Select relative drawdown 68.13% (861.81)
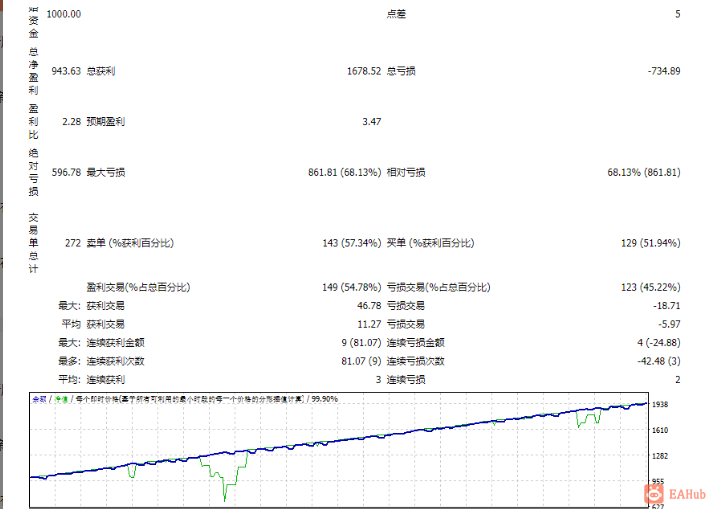715x509 pixels. point(643,172)
